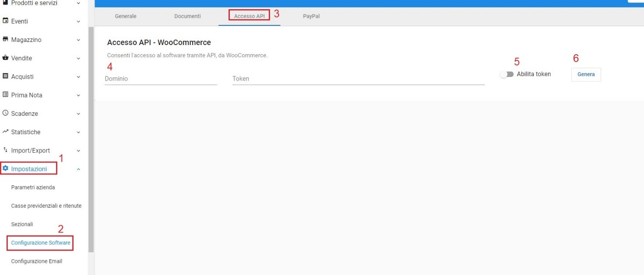Click the Vendite basket icon
The height and width of the screenshot is (275, 644).
coord(6,58)
